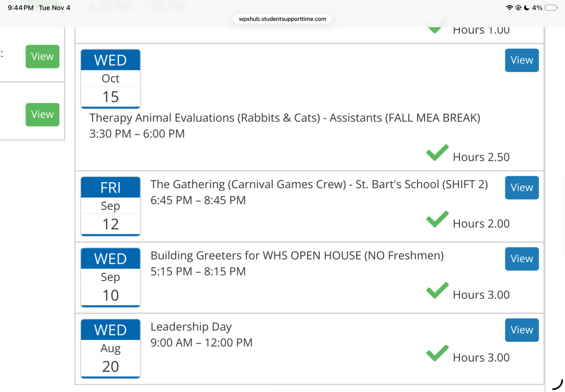
Task: Click the green checkmark beside Hours 2.00
Action: 437,220
